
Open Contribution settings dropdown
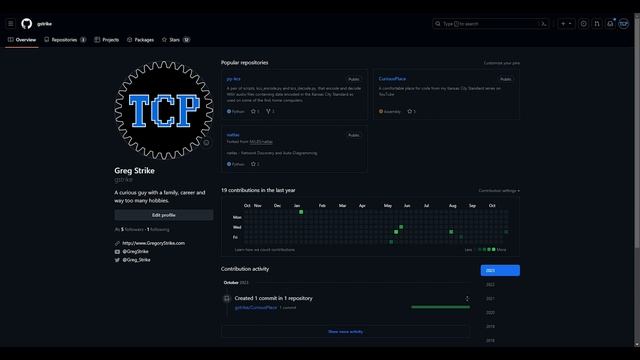499,191
